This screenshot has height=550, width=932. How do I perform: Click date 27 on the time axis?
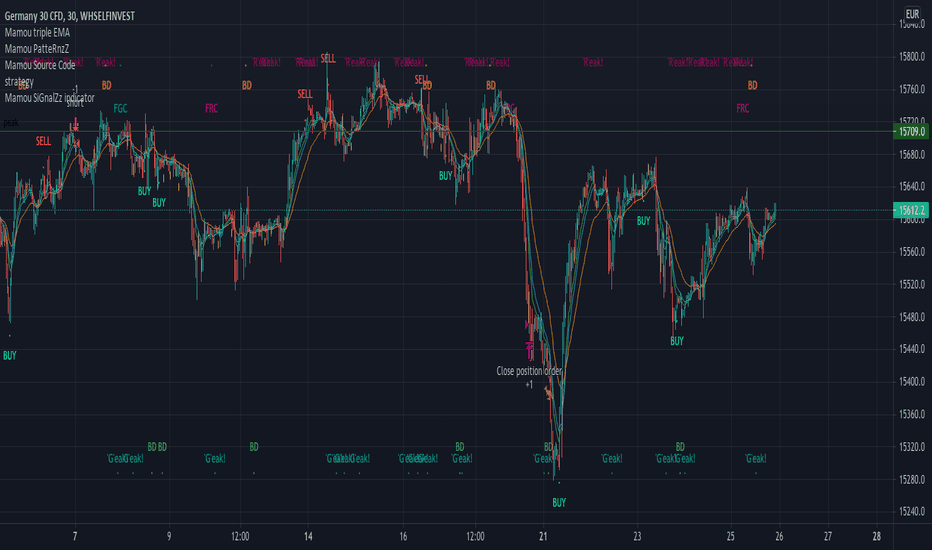[827, 536]
